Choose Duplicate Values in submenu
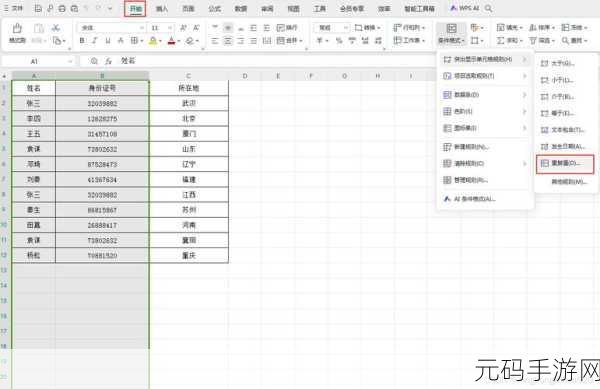Screen dimensions: 600x389 [565, 164]
